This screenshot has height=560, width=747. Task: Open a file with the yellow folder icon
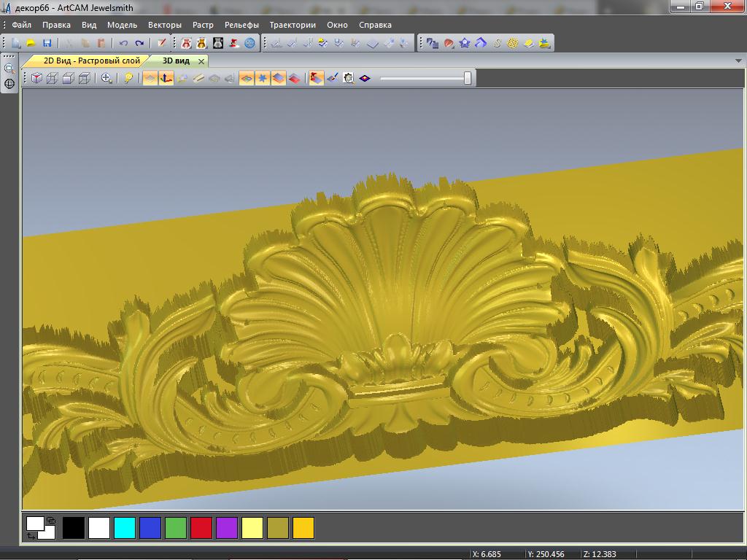pos(31,43)
